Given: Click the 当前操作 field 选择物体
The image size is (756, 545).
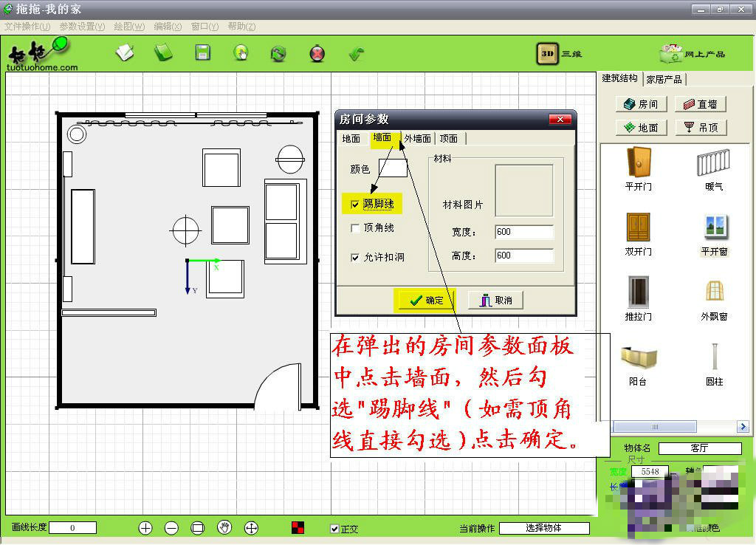Looking at the screenshot, I should pos(544,529).
